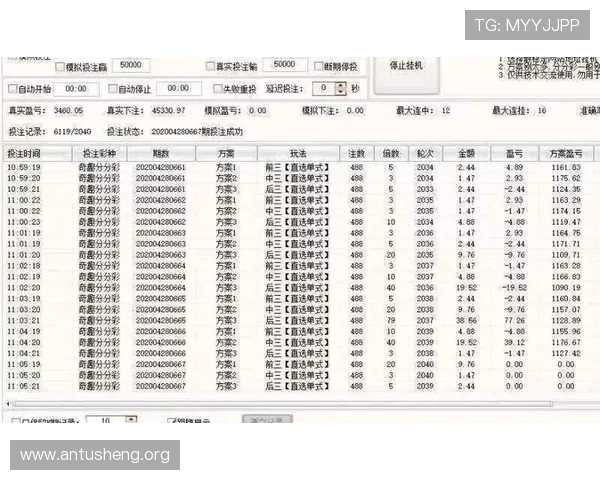Enable the 真实投注输 checkbox
This screenshot has height=480, width=600.
point(210,66)
